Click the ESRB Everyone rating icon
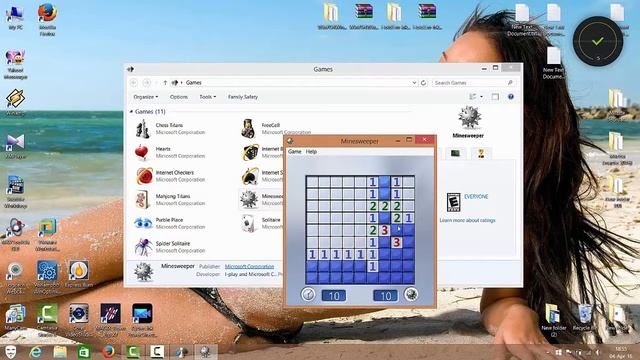 coord(453,202)
